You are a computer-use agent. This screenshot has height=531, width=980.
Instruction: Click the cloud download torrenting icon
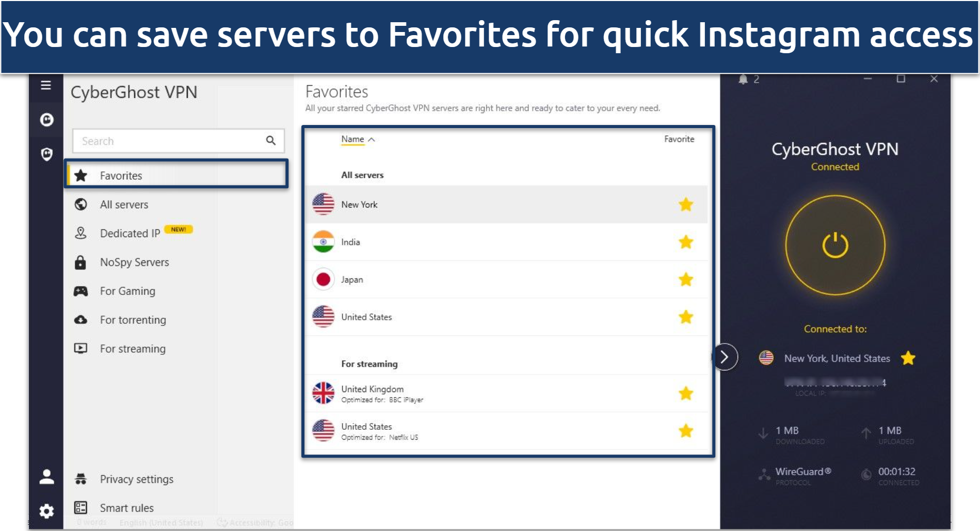81,320
